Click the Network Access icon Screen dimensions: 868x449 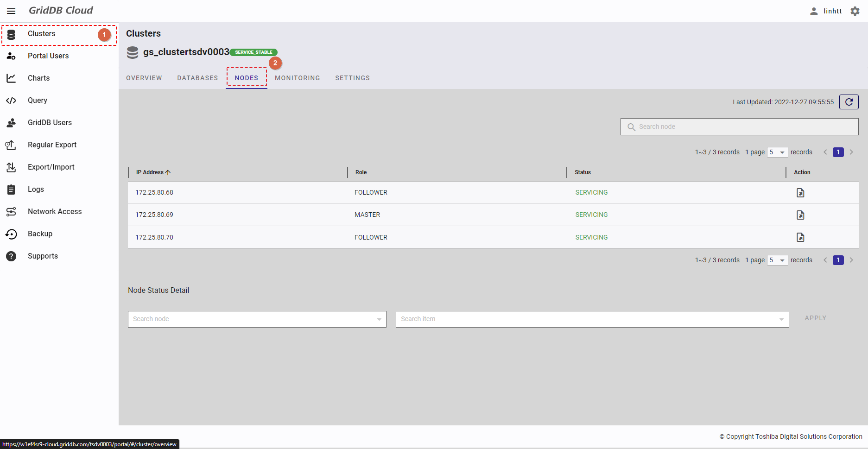click(x=11, y=212)
